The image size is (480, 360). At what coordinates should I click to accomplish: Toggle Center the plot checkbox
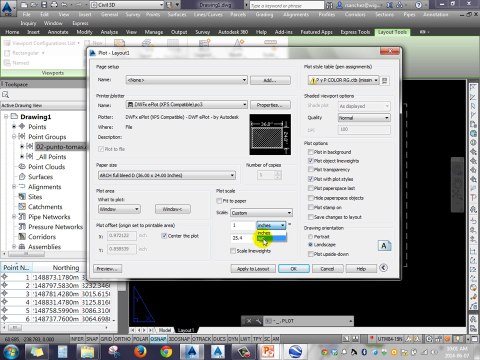click(x=164, y=236)
